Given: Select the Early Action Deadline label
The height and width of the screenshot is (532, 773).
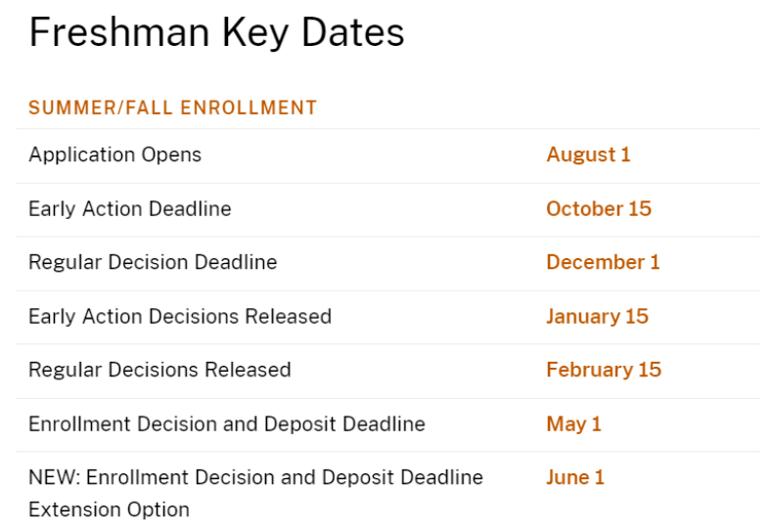Looking at the screenshot, I should 129,208.
